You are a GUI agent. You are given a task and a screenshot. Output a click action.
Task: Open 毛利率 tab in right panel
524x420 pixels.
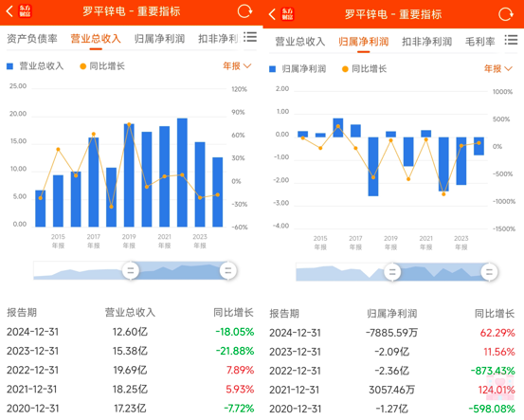[479, 42]
